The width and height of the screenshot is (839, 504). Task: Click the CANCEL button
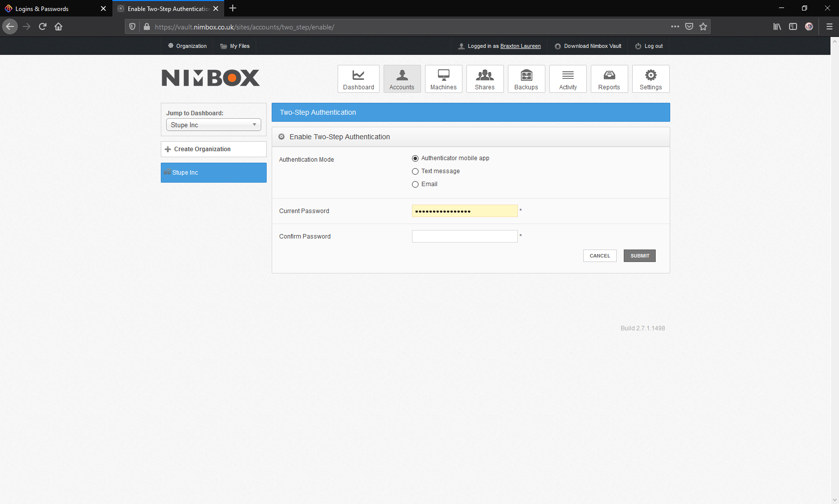(x=600, y=256)
